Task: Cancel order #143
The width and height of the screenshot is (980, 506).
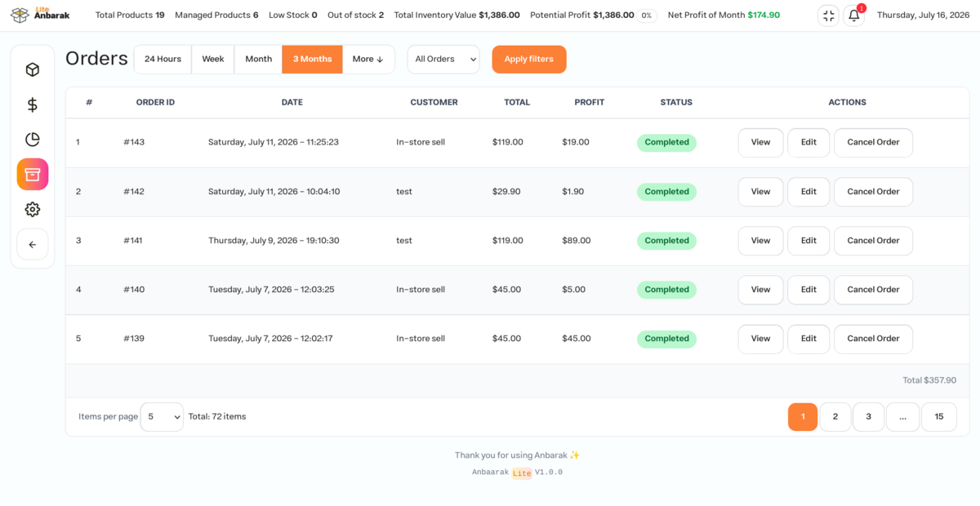Action: 873,143
